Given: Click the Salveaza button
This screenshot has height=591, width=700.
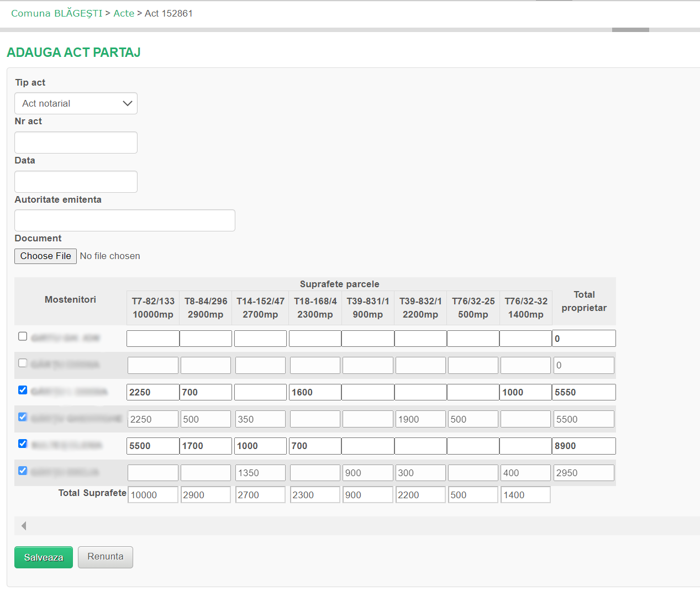Looking at the screenshot, I should (44, 557).
